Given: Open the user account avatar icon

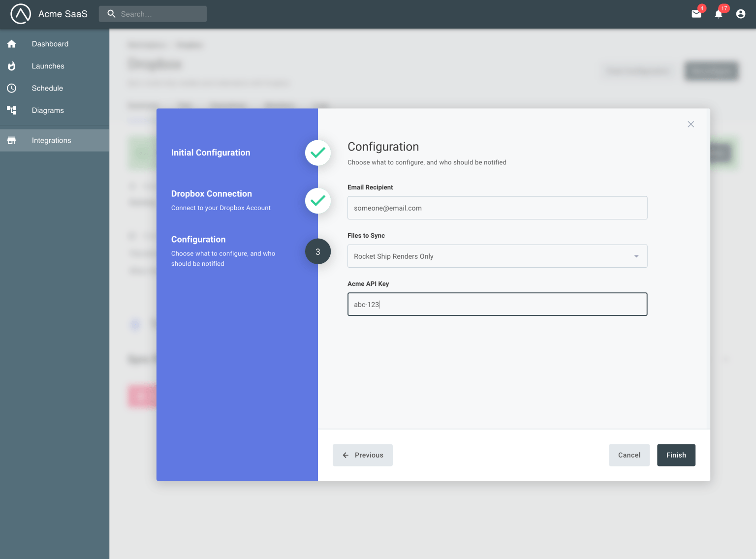Looking at the screenshot, I should [x=741, y=14].
